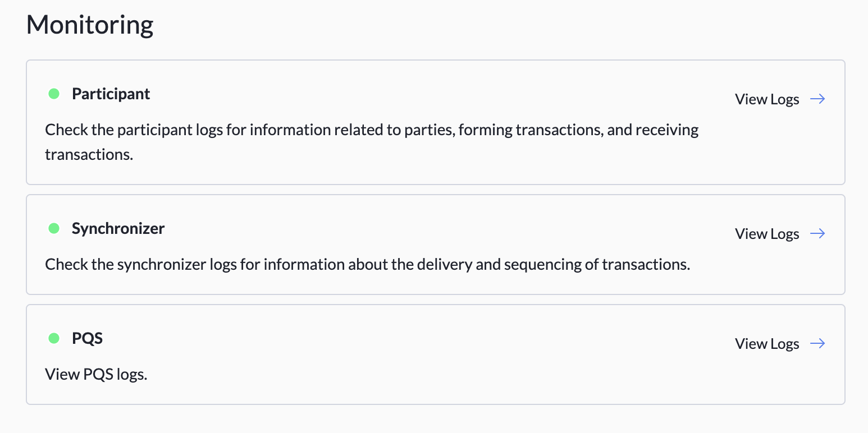The image size is (868, 433).
Task: Click the Monitoring page heading
Action: (x=89, y=25)
